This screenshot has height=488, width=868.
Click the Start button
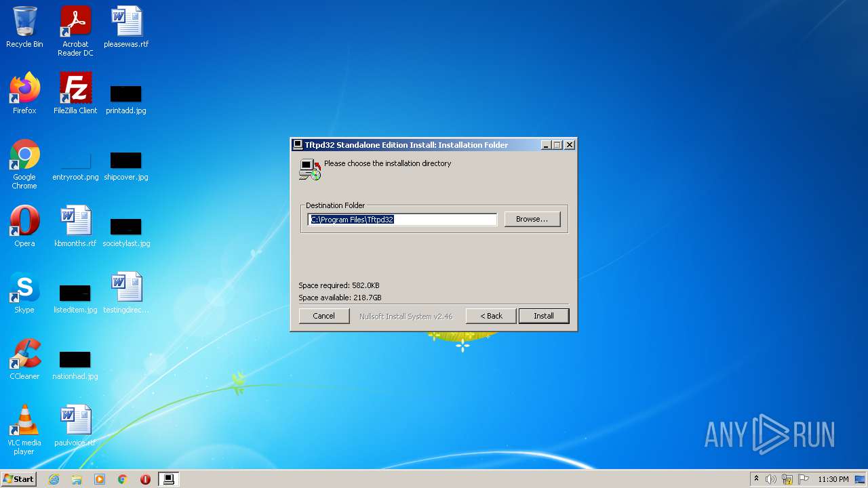(19, 479)
